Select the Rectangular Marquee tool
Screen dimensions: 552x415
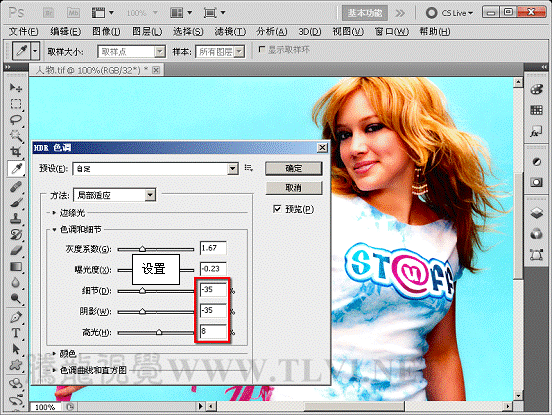pyautogui.click(x=15, y=104)
